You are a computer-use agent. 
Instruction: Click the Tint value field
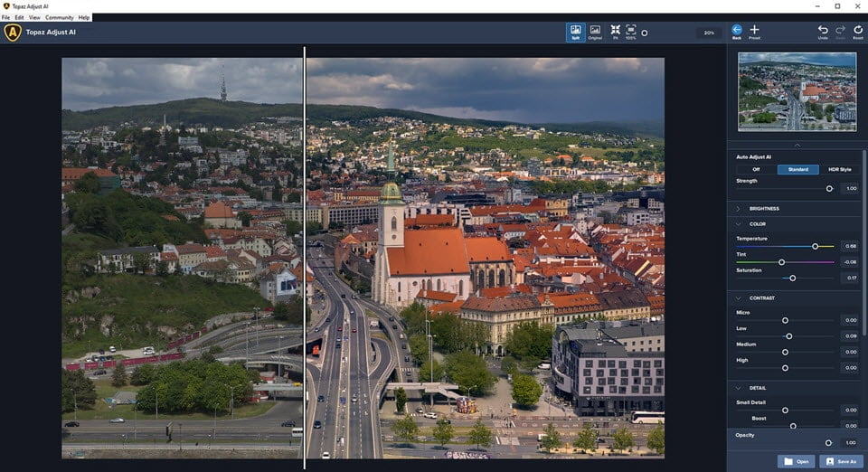[x=851, y=262]
